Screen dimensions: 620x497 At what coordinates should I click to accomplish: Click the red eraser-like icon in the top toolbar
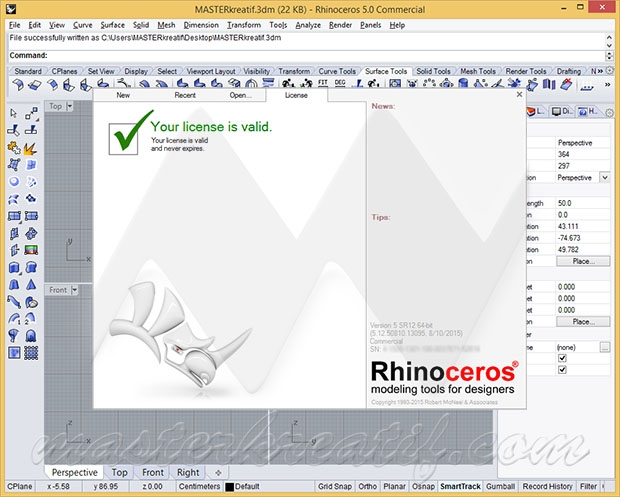coord(566,84)
